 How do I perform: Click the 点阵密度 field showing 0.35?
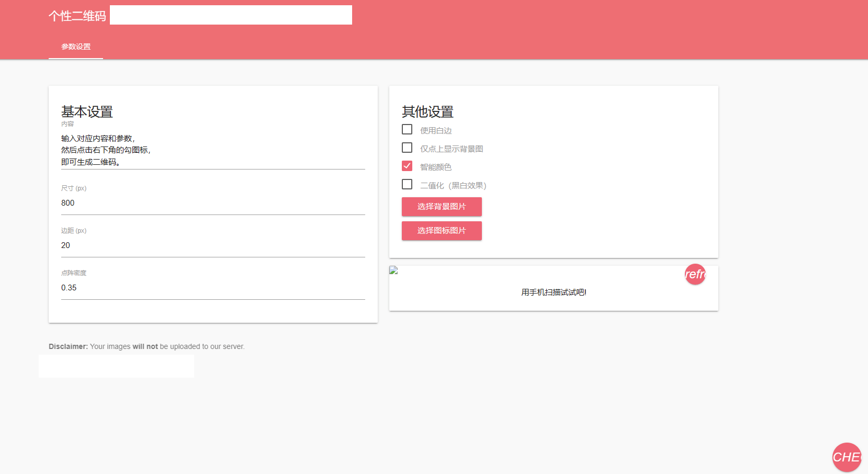(x=213, y=288)
